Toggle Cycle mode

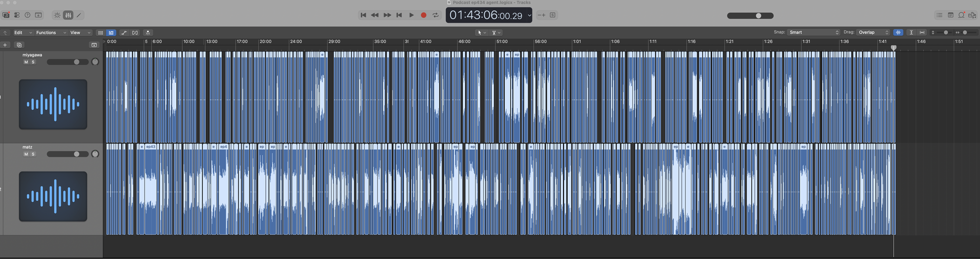(x=436, y=15)
